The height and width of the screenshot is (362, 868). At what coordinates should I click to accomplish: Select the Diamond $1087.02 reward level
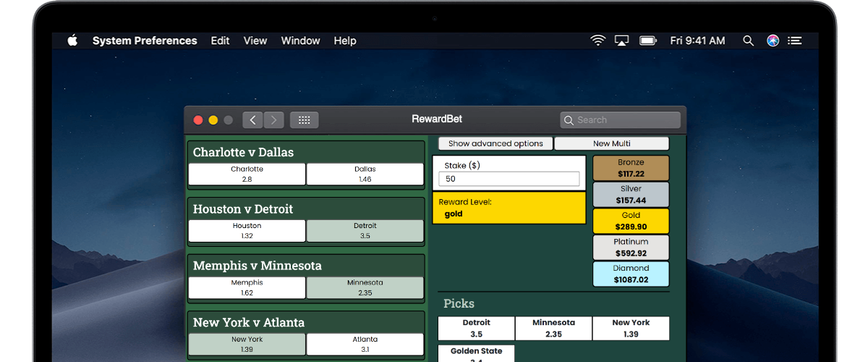click(x=631, y=274)
